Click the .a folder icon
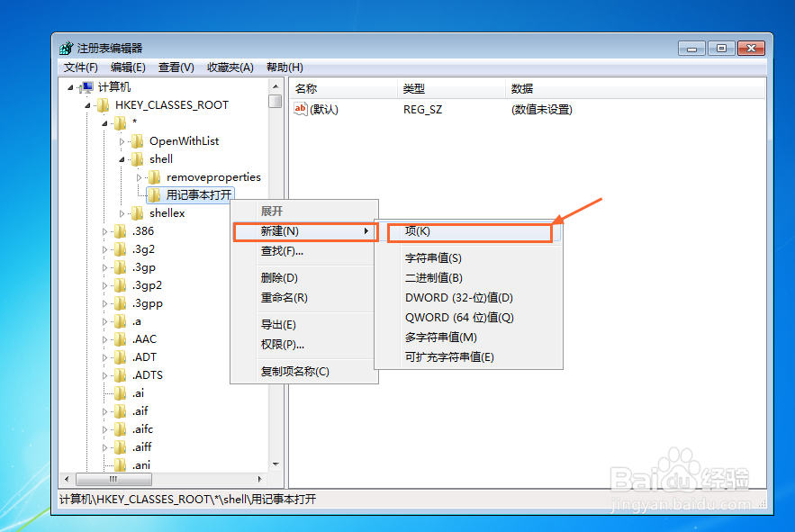The image size is (795, 532). click(120, 321)
